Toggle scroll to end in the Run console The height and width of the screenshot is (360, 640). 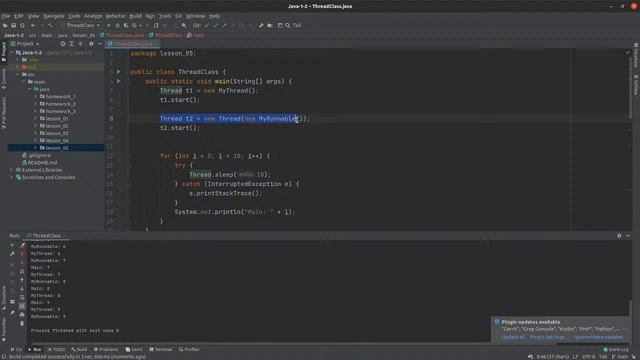pos(22,306)
